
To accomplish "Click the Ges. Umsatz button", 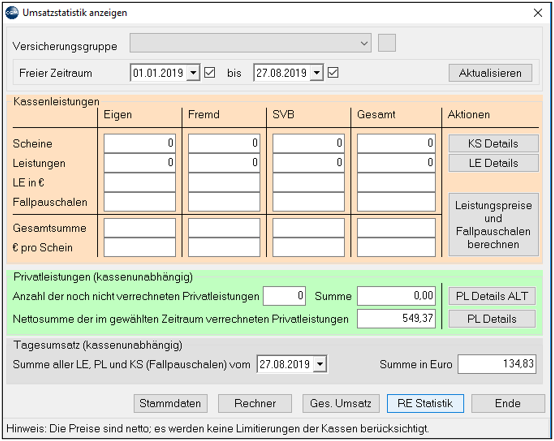I will [x=341, y=403].
